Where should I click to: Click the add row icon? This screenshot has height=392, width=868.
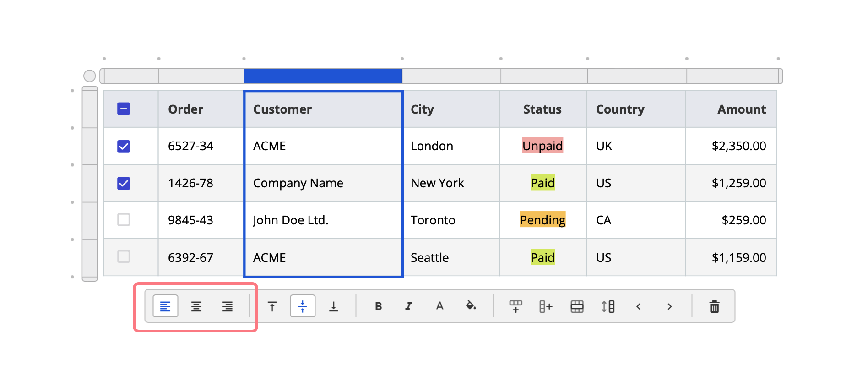pos(516,306)
